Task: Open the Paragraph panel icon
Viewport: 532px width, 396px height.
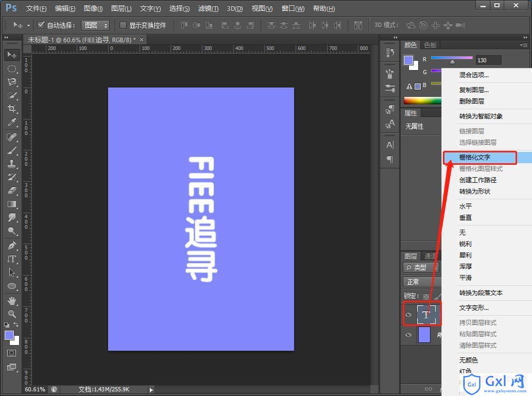Action: (x=390, y=159)
